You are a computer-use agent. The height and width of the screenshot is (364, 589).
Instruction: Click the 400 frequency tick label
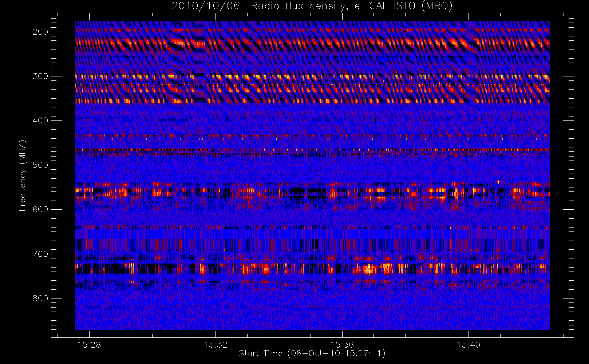[40, 120]
